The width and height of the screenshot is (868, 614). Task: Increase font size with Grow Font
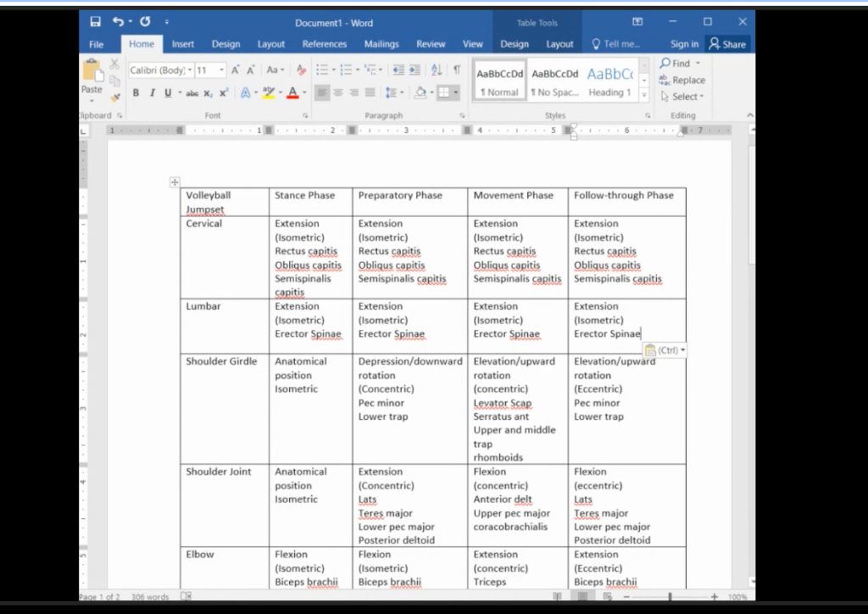click(236, 70)
